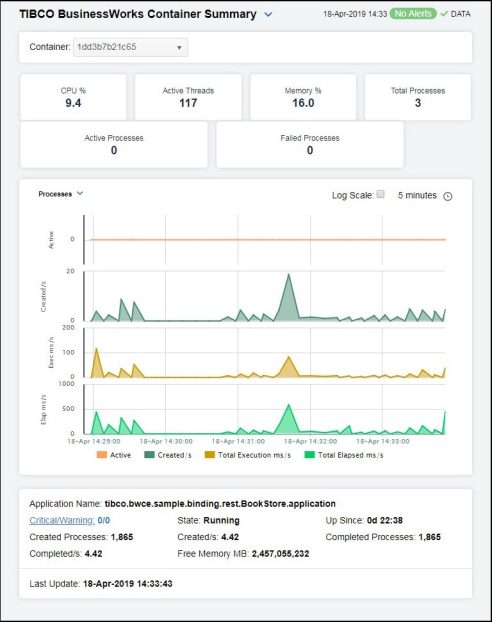Click the application name tibco.bwce.sample text
This screenshot has height=622, width=492.
coord(220,503)
